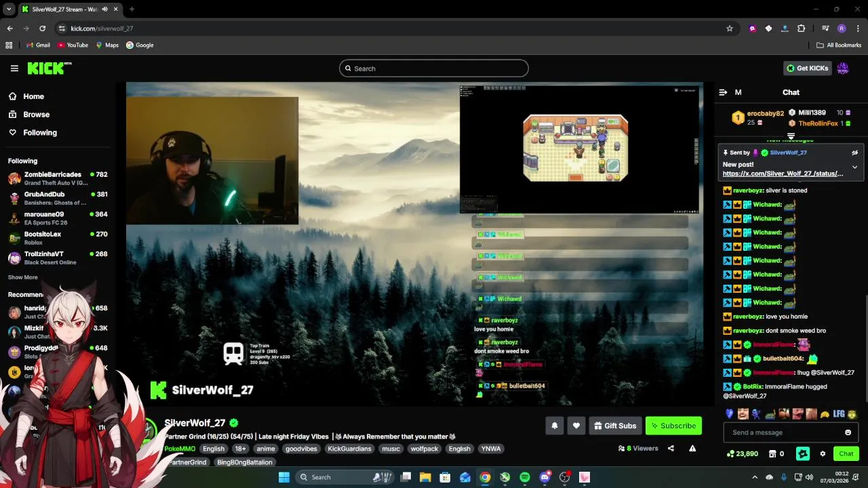Open Gmail bookmark
868x488 pixels.
(38, 45)
